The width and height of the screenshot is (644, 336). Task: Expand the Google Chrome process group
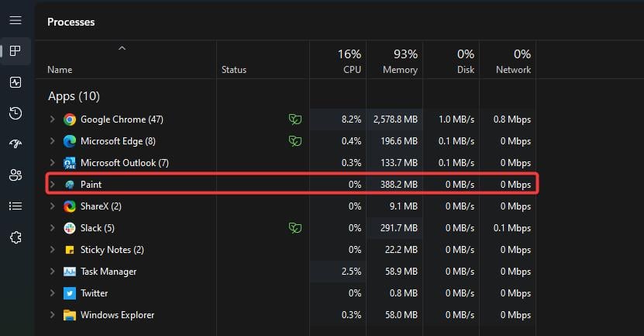[52, 120]
